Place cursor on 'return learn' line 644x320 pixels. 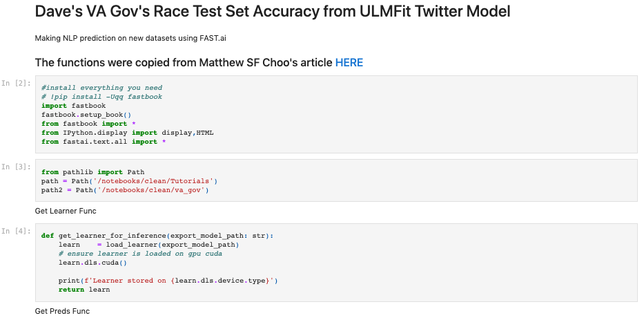84,290
